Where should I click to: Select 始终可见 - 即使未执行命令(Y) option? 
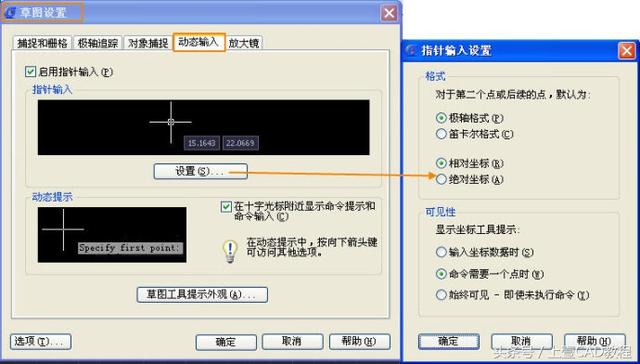pos(512,295)
